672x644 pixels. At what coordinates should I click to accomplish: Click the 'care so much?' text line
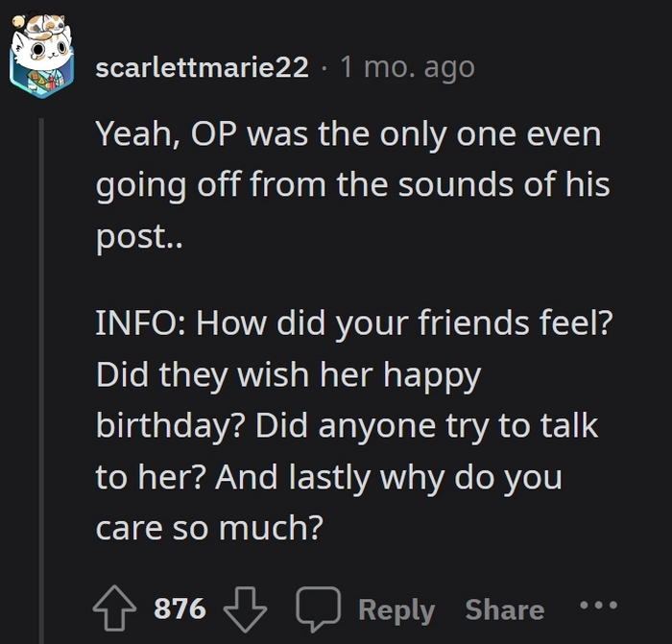click(207, 526)
